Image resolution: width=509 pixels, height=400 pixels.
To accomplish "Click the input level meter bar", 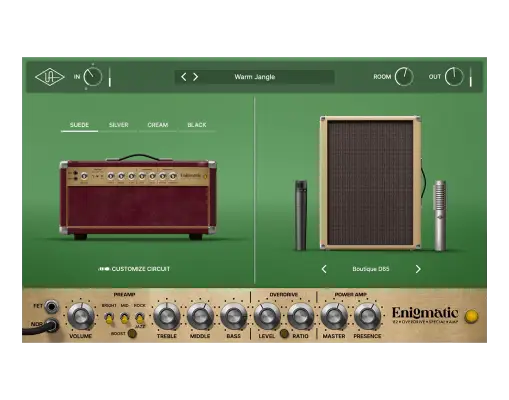I will point(110,77).
